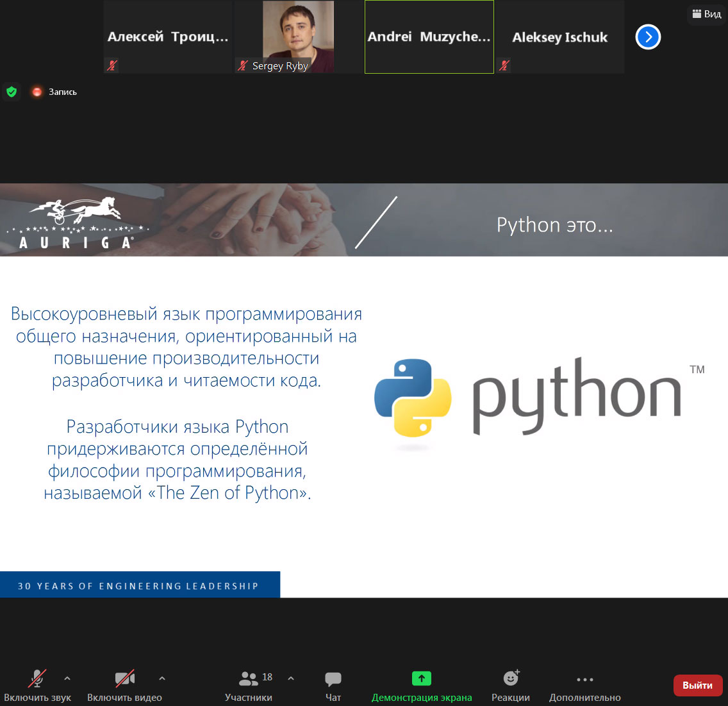Click the '30 YEARS OF ENGINEERING LEADERSHIP' banner
Image resolution: width=728 pixels, height=706 pixels.
coord(140,585)
